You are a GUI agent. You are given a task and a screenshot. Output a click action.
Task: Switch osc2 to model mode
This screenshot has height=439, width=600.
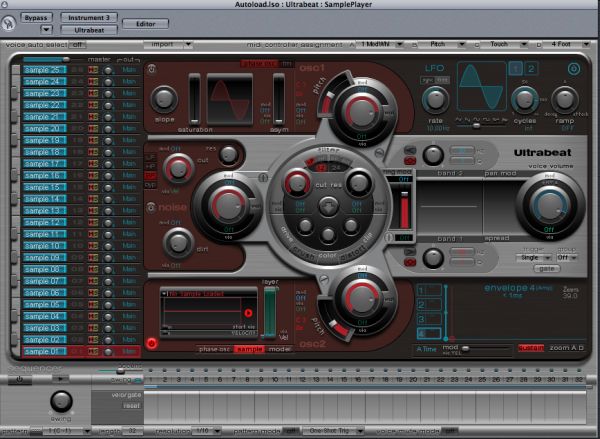click(279, 349)
